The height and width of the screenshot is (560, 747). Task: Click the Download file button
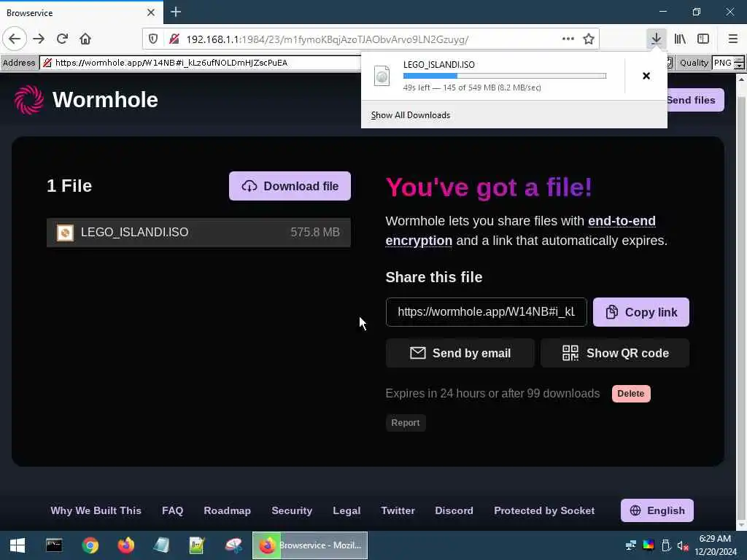(x=290, y=186)
